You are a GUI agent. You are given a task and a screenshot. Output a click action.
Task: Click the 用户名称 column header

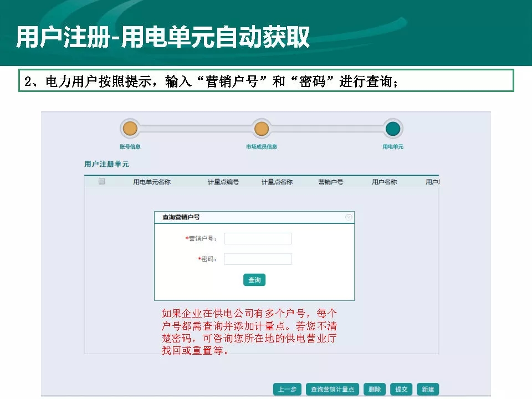[384, 182]
